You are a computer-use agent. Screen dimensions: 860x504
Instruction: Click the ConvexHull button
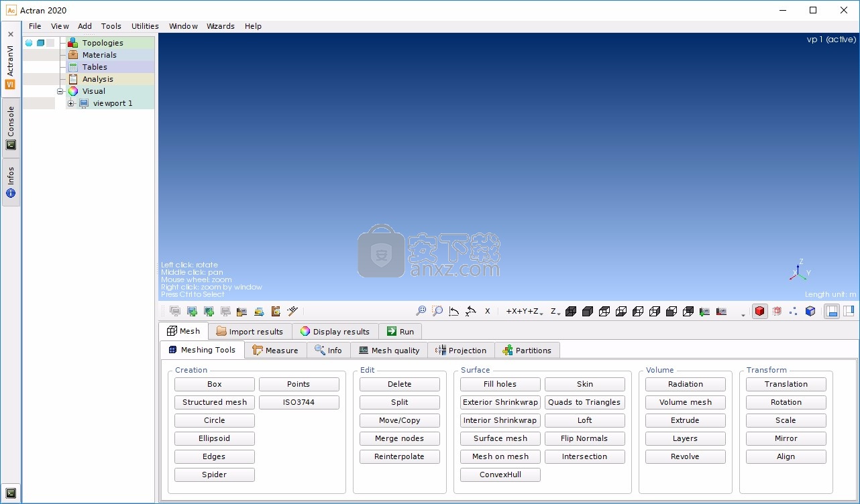(x=500, y=475)
